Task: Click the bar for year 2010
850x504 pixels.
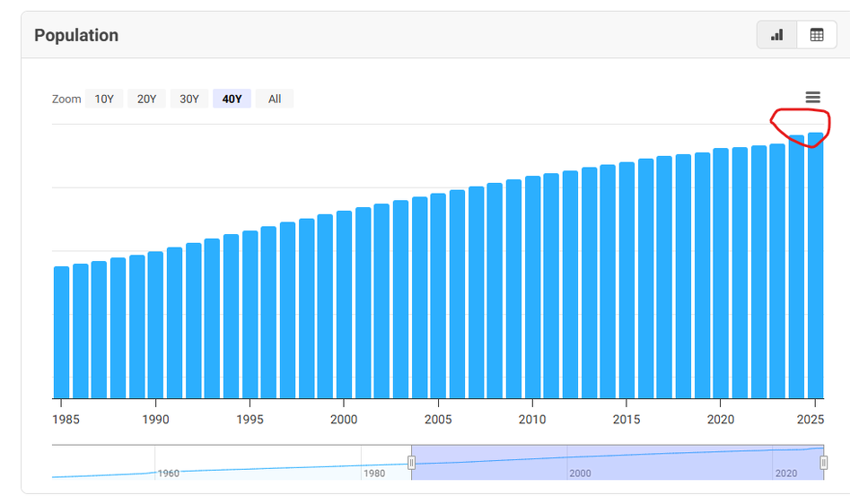Action: pos(532,287)
